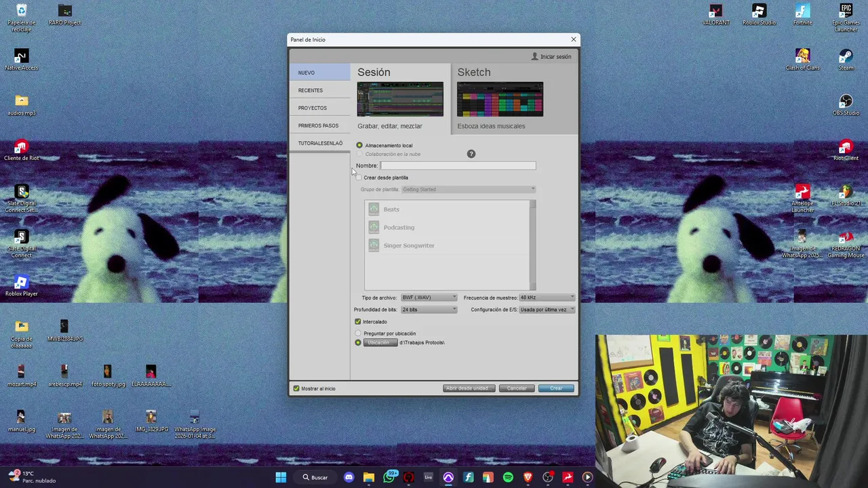
Task: Open the Cliente de Riot desktop icon
Action: point(22,150)
